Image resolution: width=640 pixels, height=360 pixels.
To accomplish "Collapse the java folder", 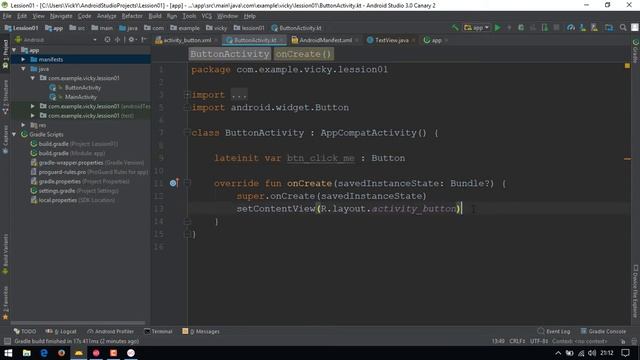I will 23,69.
